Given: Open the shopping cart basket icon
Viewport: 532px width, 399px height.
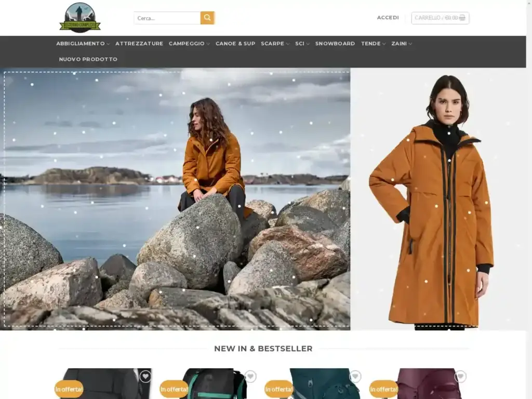Looking at the screenshot, I should (x=462, y=18).
